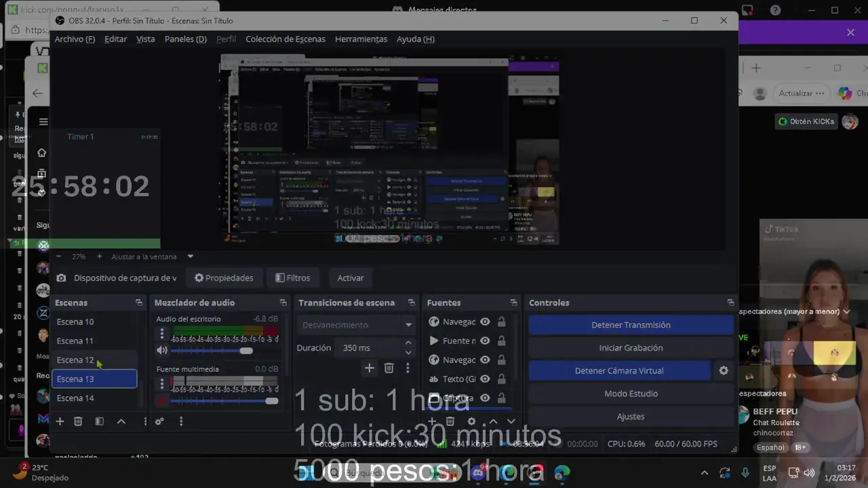Open scene filters icon in Escenas toolbar

[x=99, y=422]
